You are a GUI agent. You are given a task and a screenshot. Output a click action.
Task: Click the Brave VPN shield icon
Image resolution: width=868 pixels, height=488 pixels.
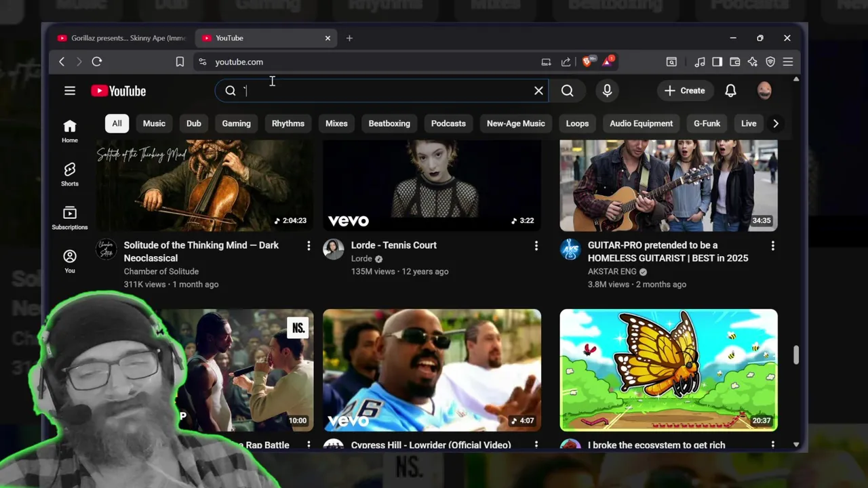770,62
